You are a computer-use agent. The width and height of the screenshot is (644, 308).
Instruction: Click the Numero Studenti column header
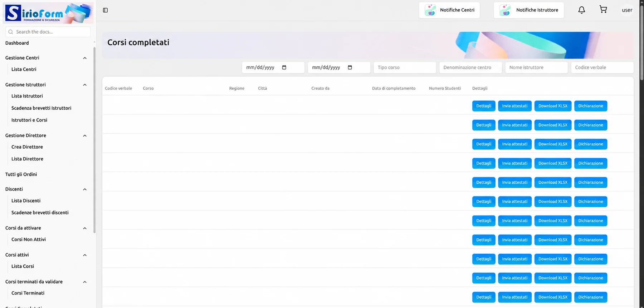[445, 88]
